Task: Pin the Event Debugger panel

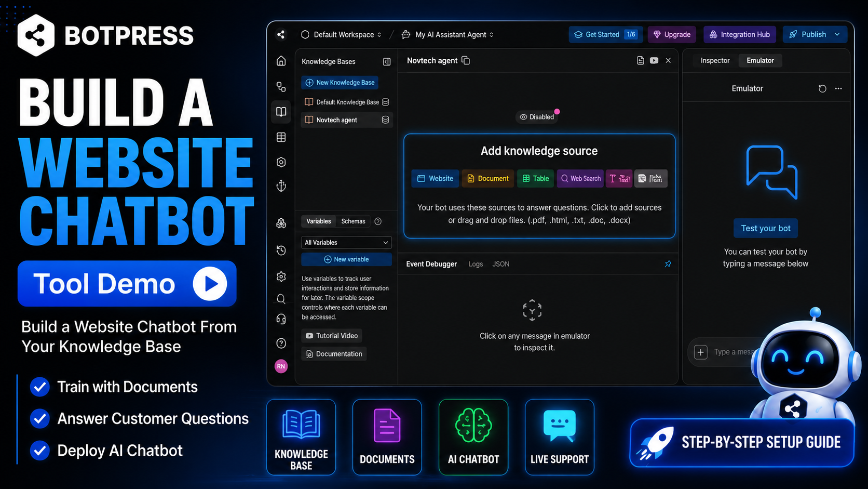Action: [x=668, y=264]
